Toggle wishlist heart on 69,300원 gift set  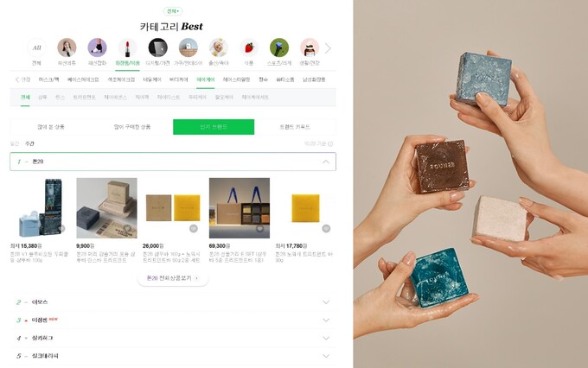tap(260, 228)
